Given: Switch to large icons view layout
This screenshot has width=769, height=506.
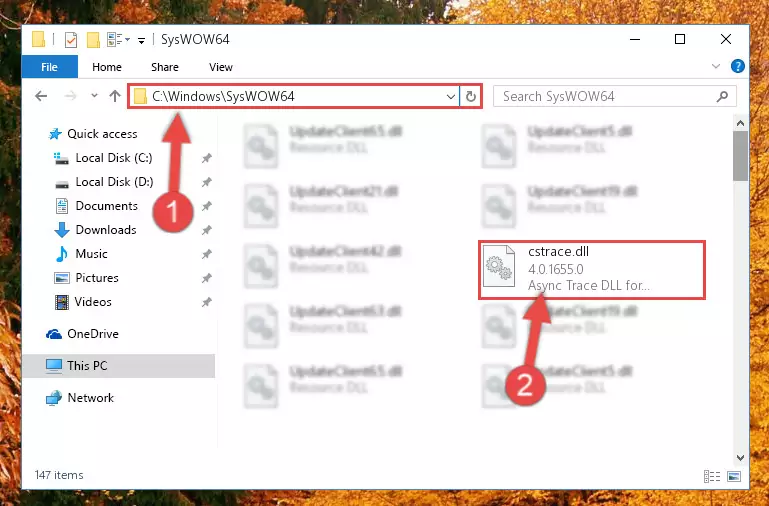Looking at the screenshot, I should 734,476.
